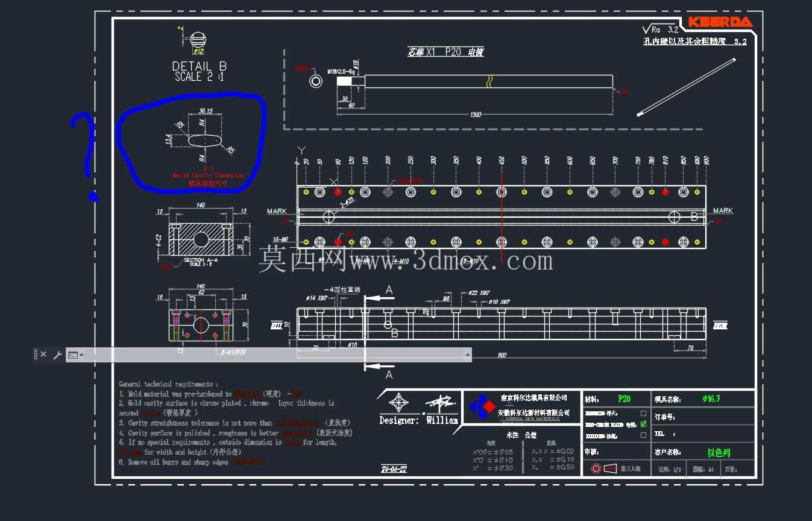Select the ø14 X90° countersink note
Viewport: 812px width, 521px height.
(316, 298)
